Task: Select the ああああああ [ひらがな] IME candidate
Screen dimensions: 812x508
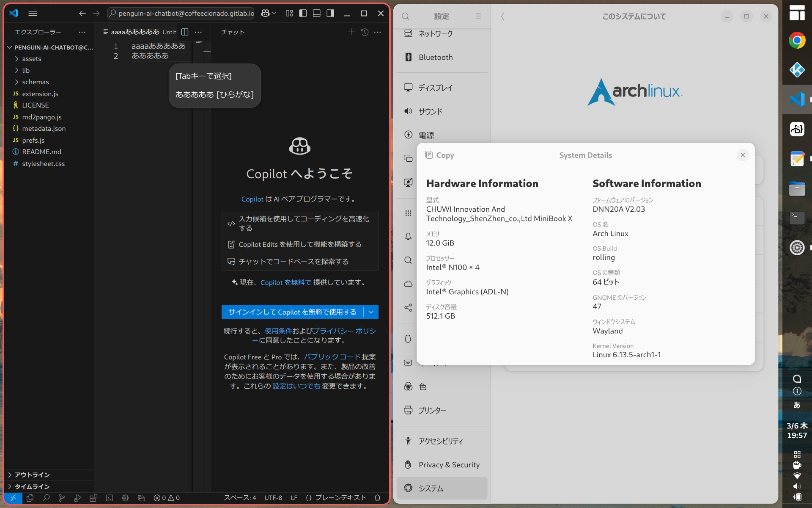Action: coord(214,94)
